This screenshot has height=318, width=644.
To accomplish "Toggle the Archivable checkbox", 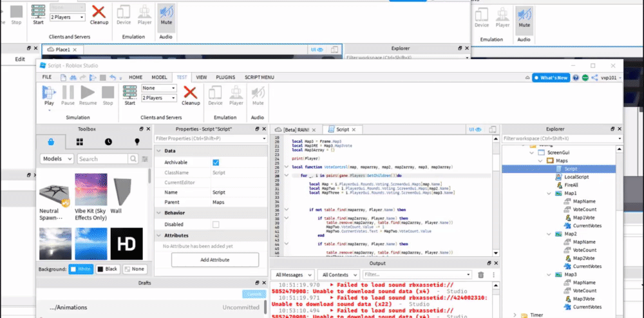I will click(216, 162).
